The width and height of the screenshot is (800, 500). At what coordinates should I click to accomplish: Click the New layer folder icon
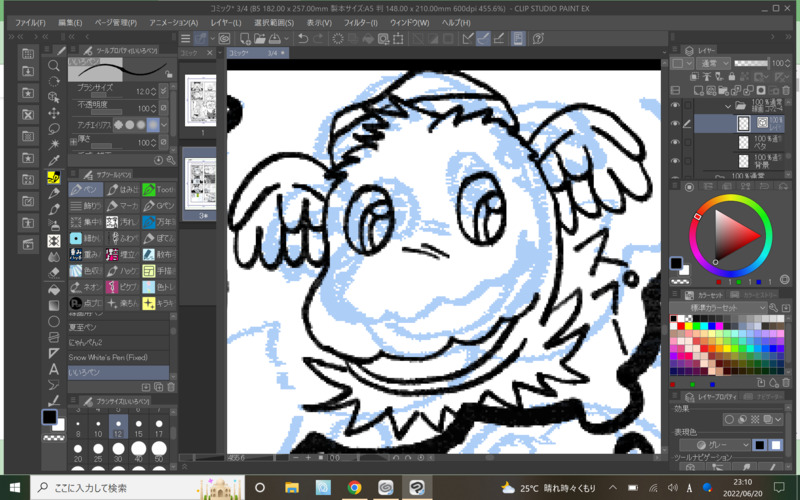coord(723,91)
